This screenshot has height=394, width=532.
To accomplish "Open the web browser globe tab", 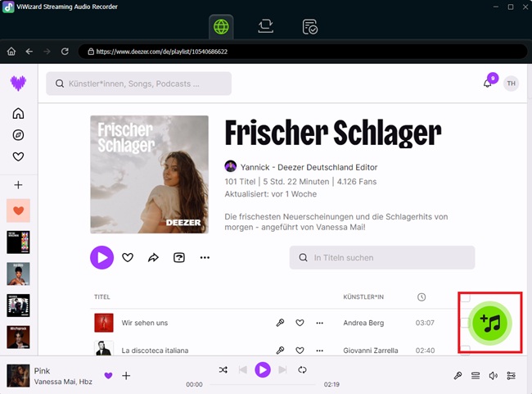I will point(221,26).
